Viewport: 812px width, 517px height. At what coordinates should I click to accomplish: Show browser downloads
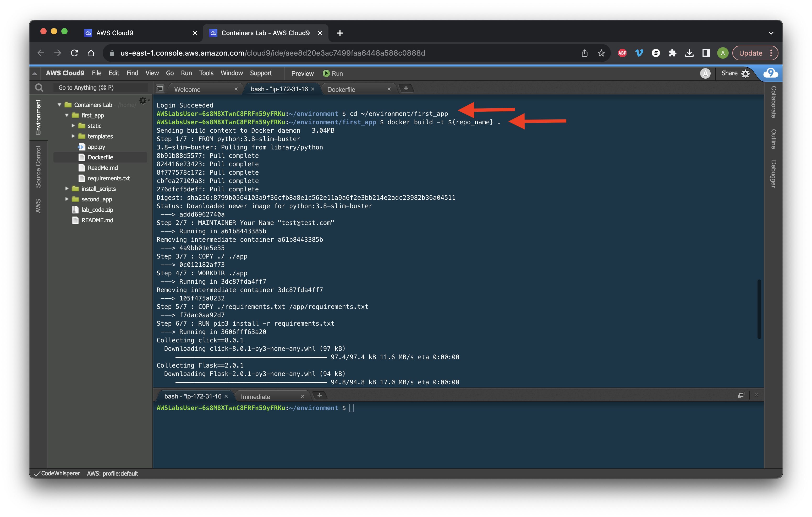pos(689,53)
